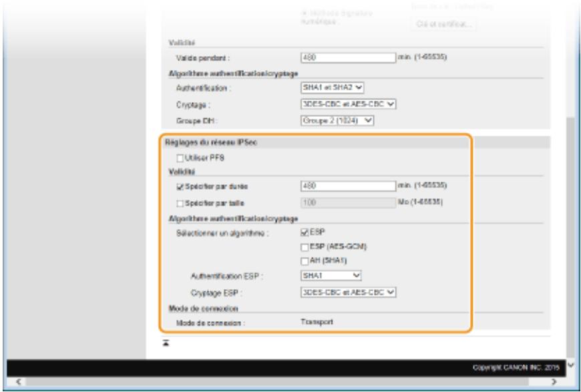Enable the Utiliser PFS checkbox
The width and height of the screenshot is (581, 392).
pos(180,158)
